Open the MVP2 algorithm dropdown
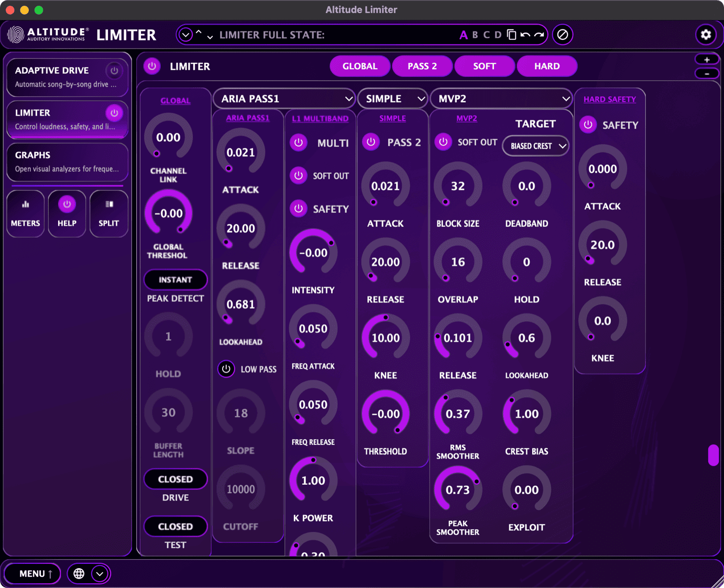This screenshot has width=724, height=588. click(501, 99)
